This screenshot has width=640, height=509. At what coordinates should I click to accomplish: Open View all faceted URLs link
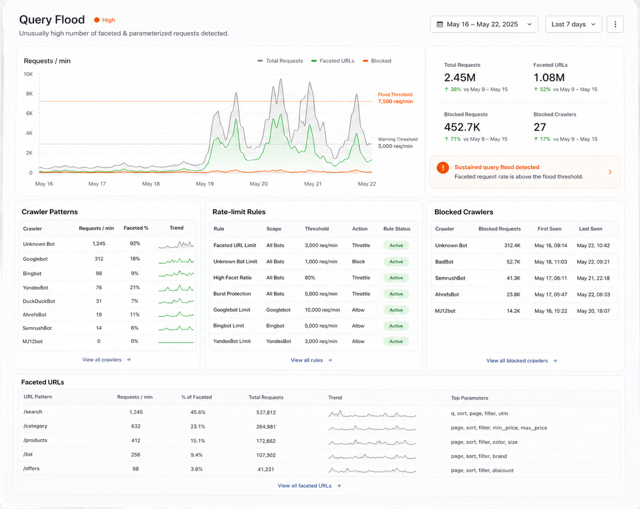coord(309,485)
